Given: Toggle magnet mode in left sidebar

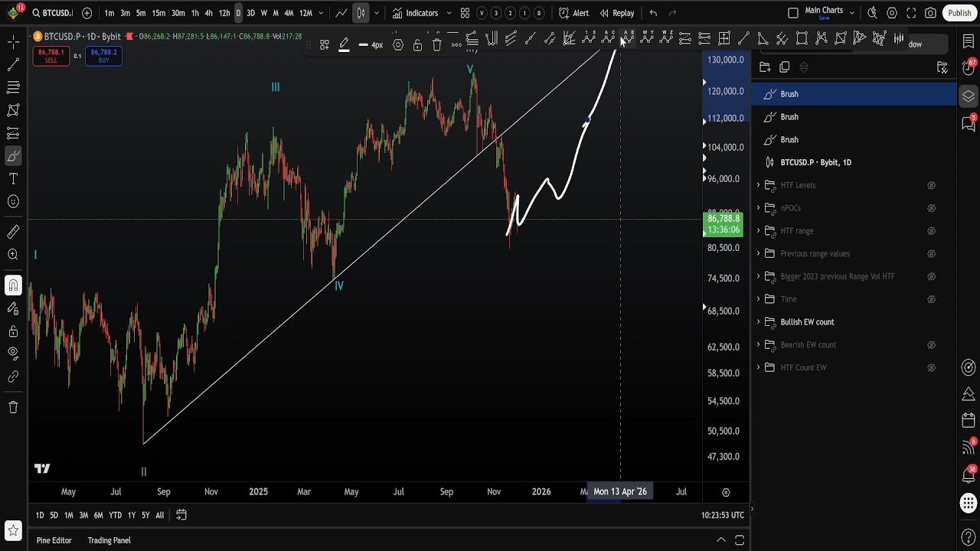Looking at the screenshot, I should tap(13, 286).
